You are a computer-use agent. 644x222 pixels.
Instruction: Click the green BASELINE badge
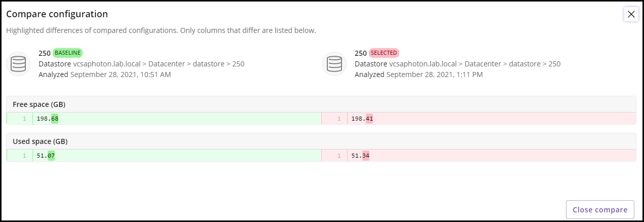coord(67,53)
